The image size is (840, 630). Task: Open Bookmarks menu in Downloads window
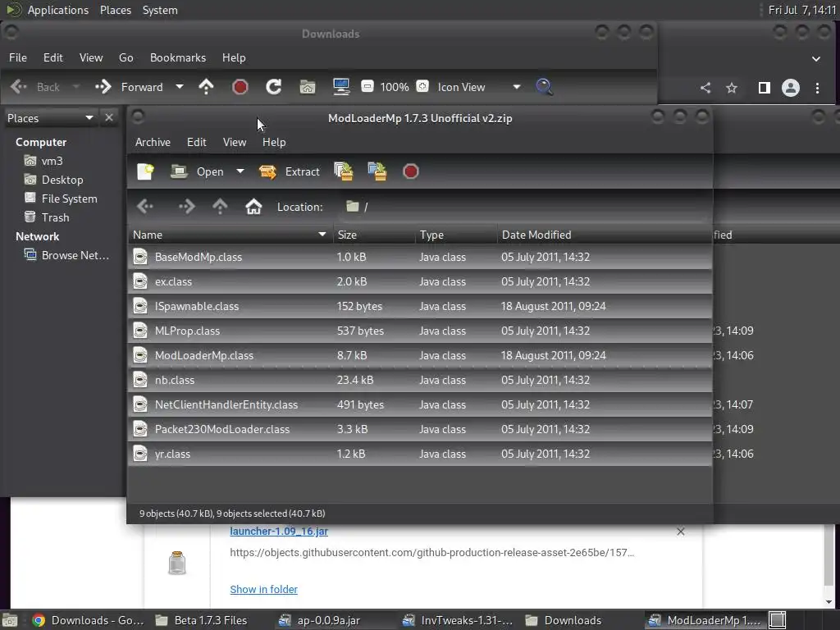[178, 58]
